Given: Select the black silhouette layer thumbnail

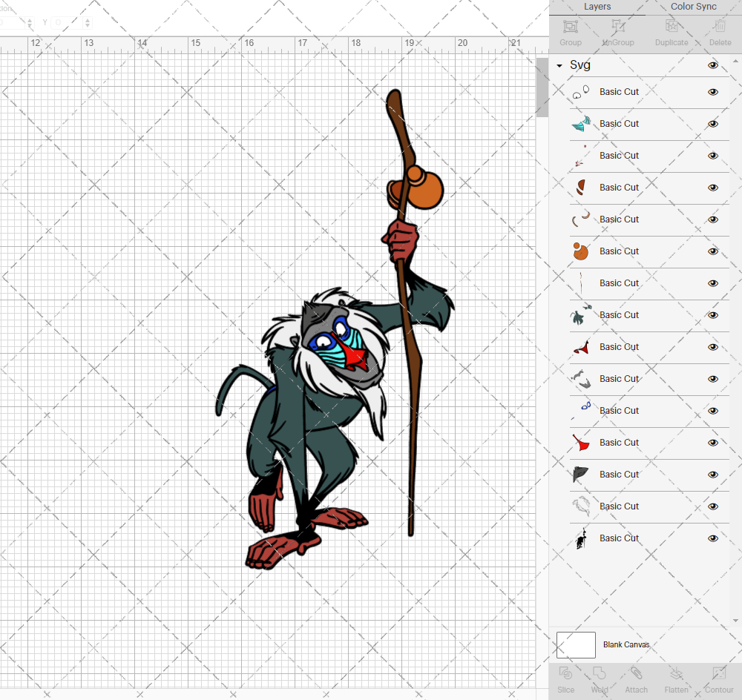Looking at the screenshot, I should 581,538.
